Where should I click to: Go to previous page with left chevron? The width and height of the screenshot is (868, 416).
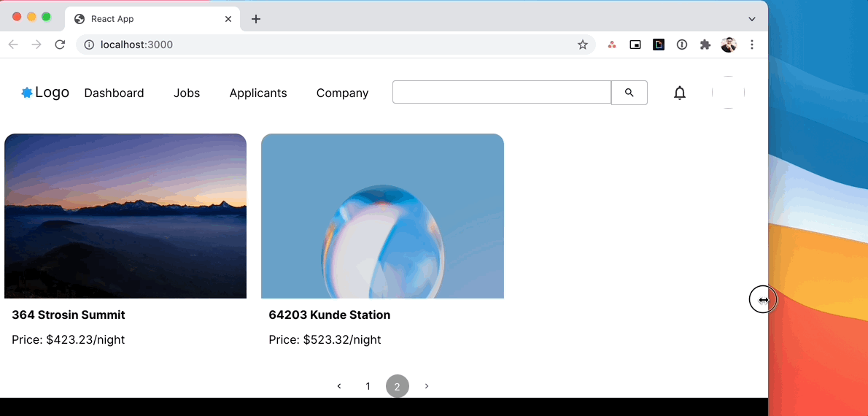pos(339,386)
